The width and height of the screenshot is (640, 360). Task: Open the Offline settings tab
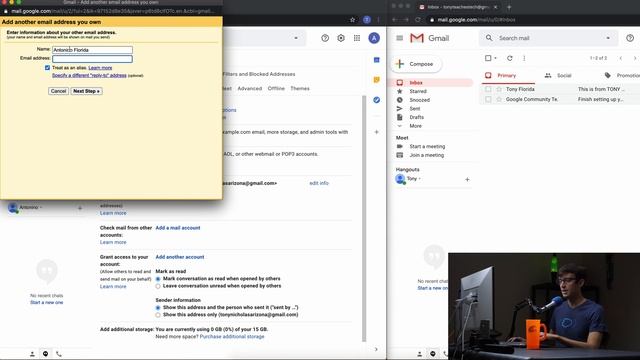(276, 88)
